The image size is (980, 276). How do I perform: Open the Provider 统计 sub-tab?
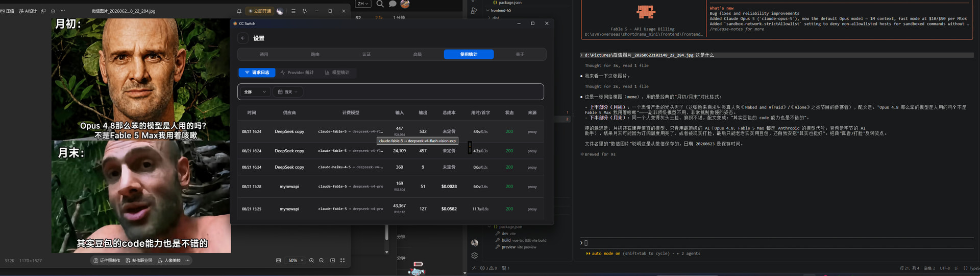click(297, 73)
